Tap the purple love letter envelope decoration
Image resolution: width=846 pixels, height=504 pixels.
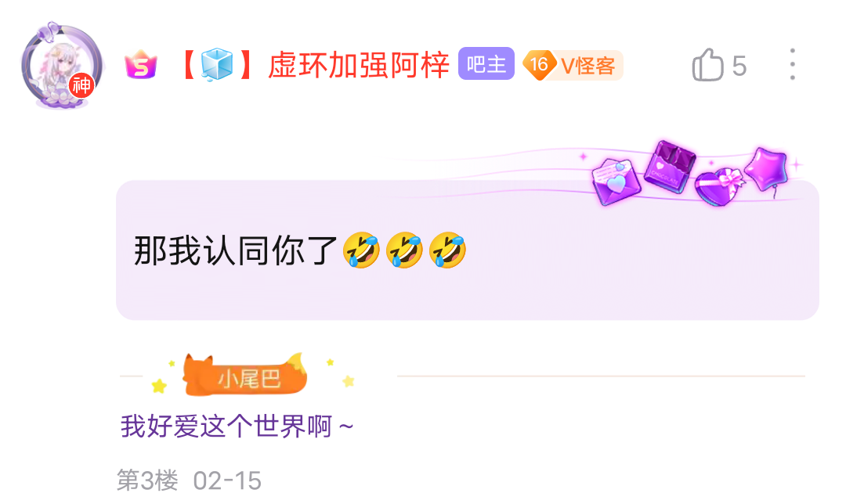[616, 182]
